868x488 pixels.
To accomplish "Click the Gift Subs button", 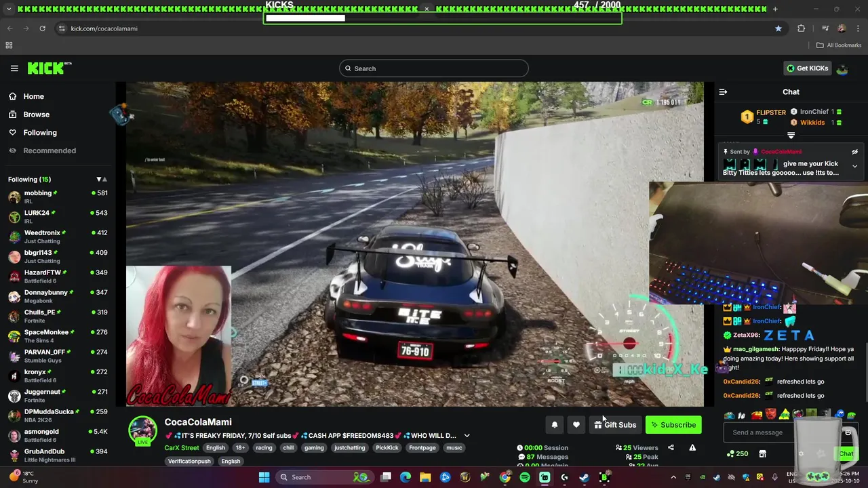I will tap(615, 425).
